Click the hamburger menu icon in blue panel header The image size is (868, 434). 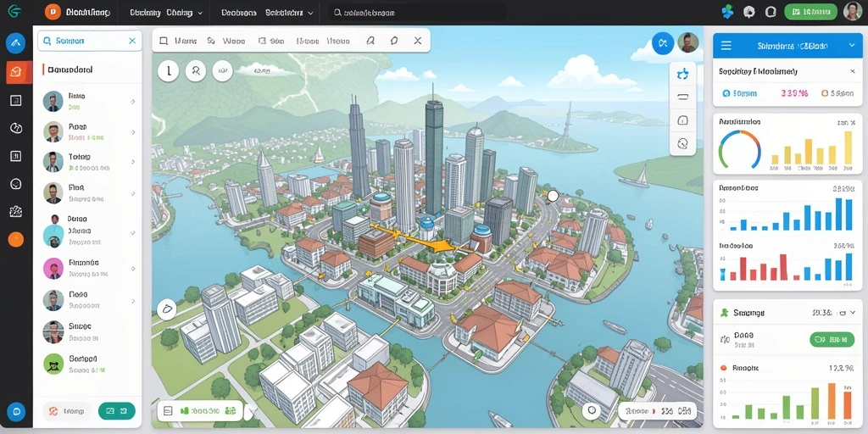click(726, 46)
